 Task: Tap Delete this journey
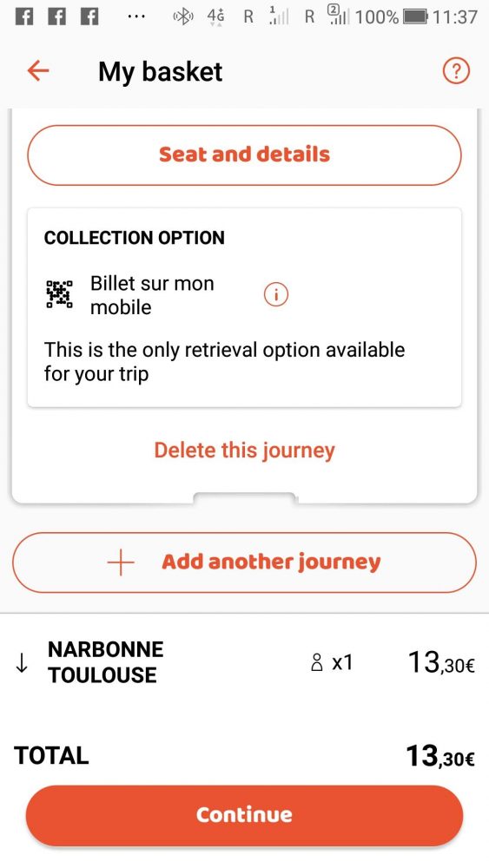tap(244, 450)
